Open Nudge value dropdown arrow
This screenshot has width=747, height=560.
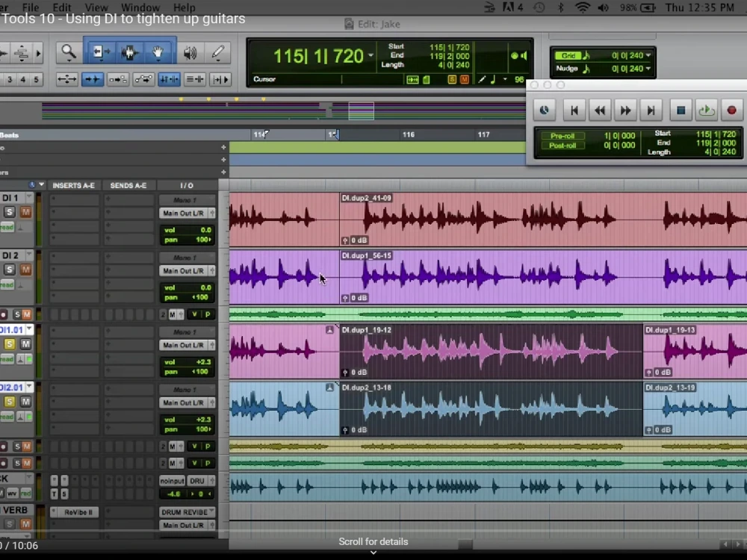pos(648,69)
